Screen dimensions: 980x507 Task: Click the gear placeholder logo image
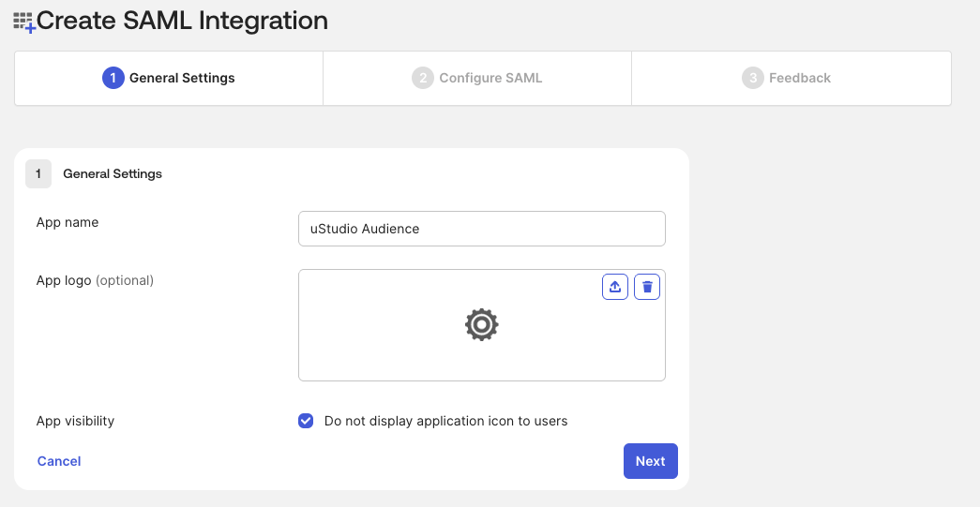482,324
